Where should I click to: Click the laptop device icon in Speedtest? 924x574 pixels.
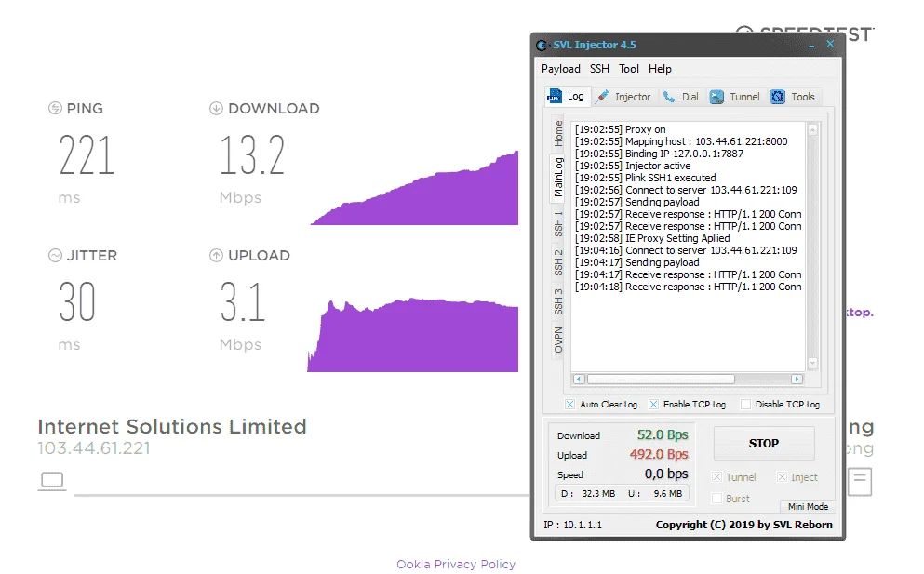tap(52, 481)
